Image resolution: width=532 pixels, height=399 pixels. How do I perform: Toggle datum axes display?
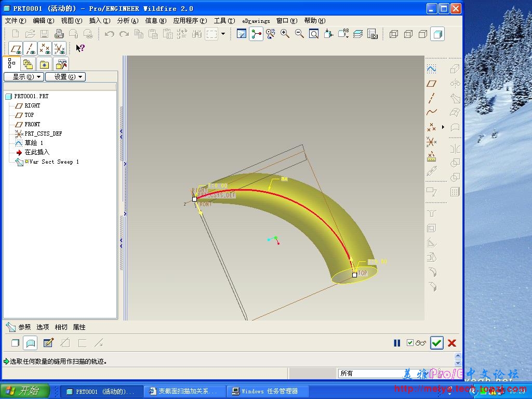coord(31,48)
